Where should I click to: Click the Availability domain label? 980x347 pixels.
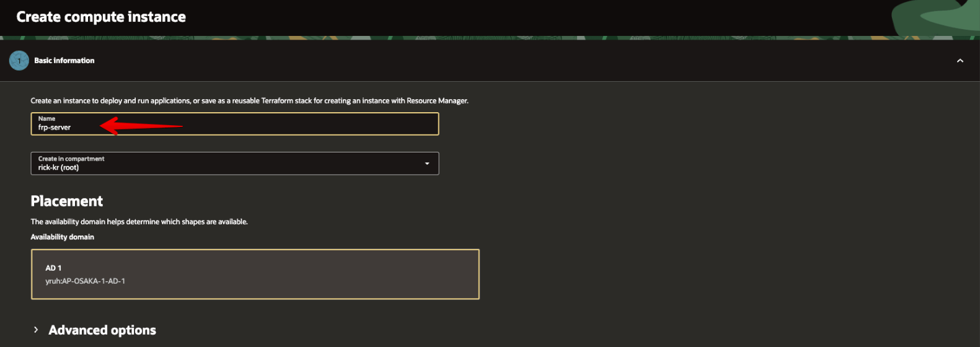63,237
